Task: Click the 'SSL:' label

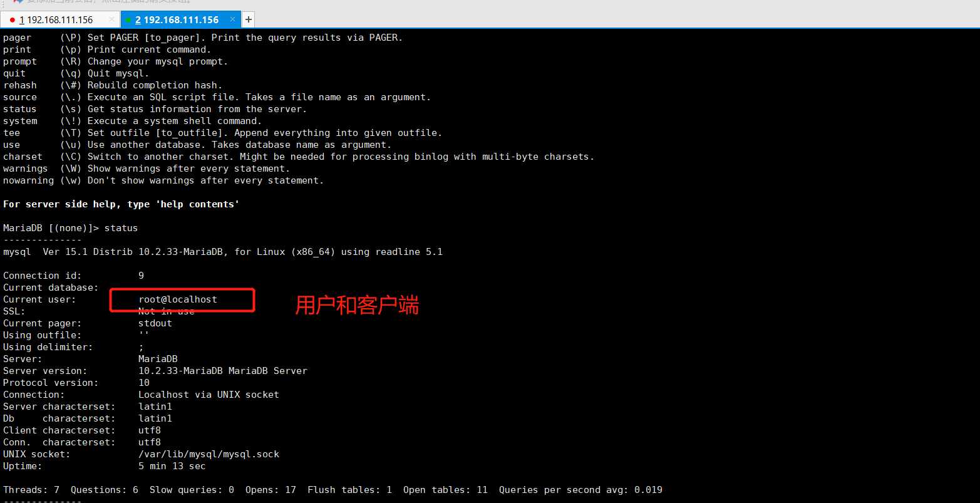Action: (14, 311)
